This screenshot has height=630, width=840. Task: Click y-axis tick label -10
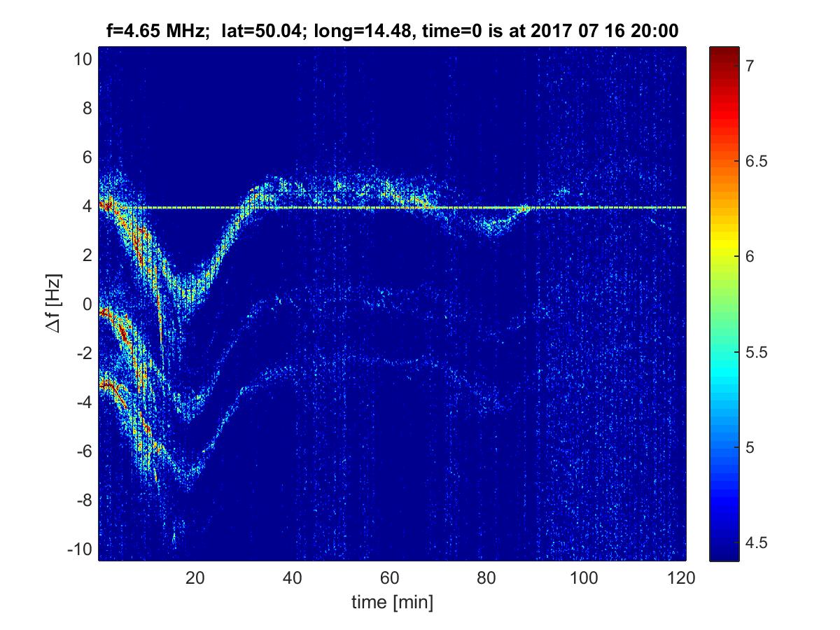(x=79, y=549)
